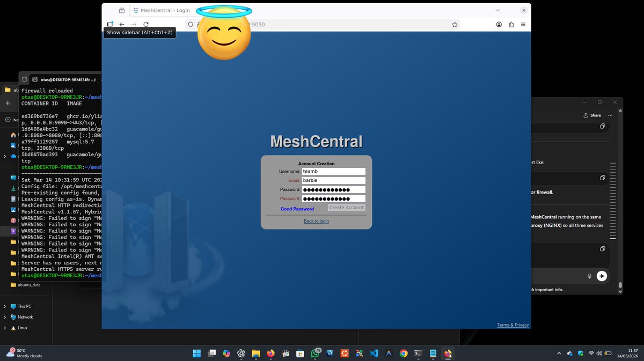The height and width of the screenshot is (361, 644).
Task: Open the Terms & Privacy link
Action: pos(512,325)
